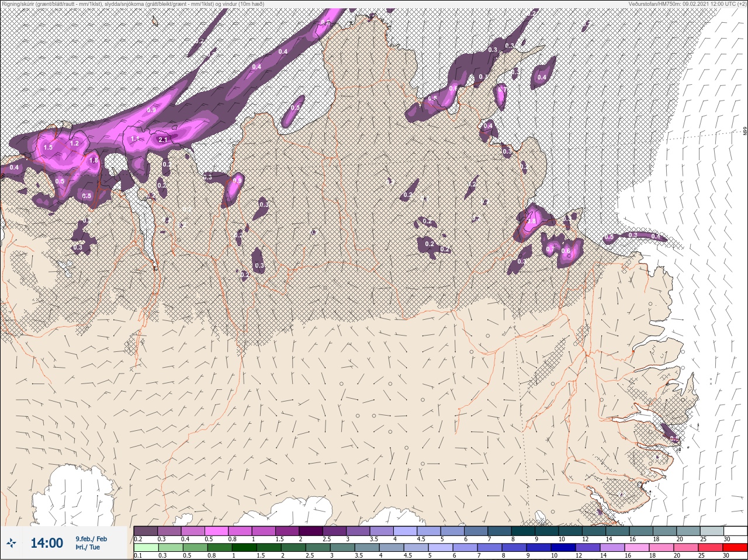Click the 1.5 precipitation value on the map
Viewport: 748px width, 560px height.
[x=48, y=147]
